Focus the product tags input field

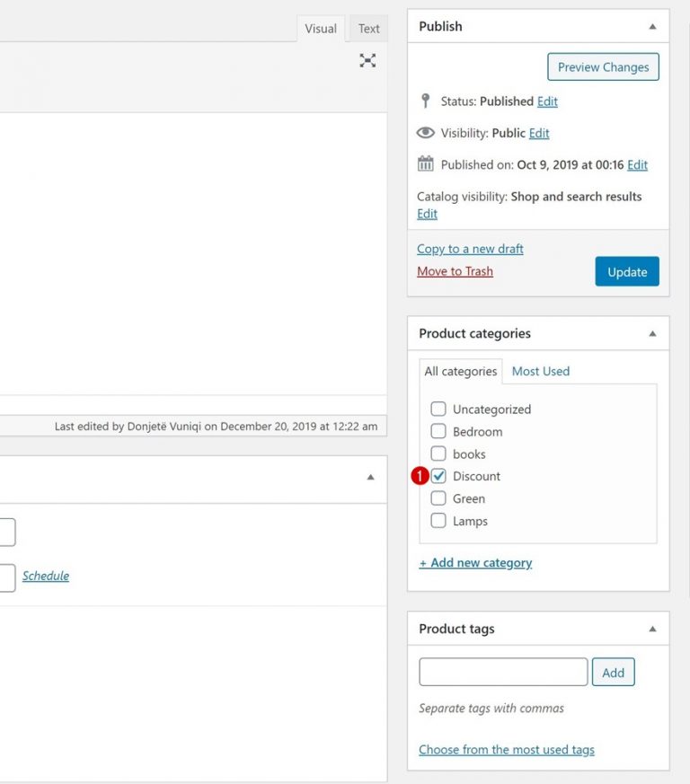[503, 673]
